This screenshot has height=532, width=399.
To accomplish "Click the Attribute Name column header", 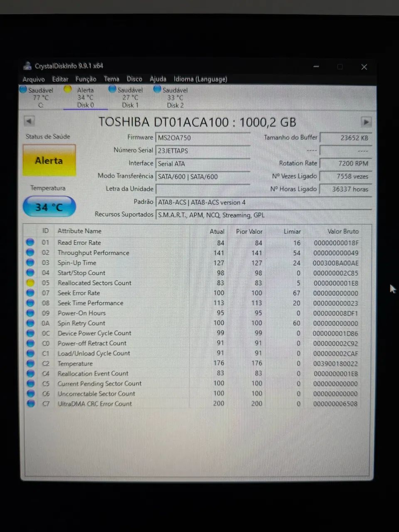I will [79, 231].
